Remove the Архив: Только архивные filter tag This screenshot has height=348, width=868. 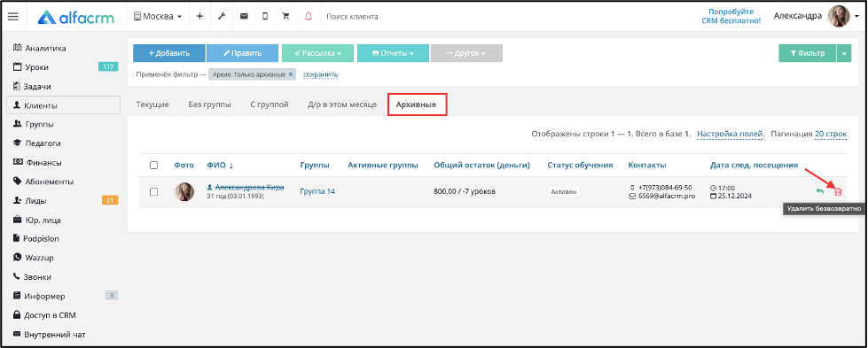291,74
